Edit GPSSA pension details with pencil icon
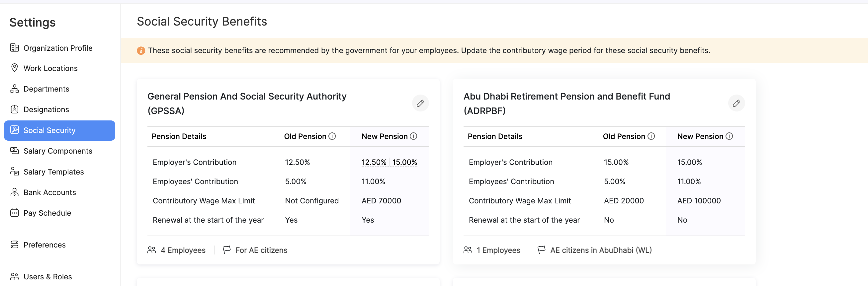Screen dimensions: 868x286 click(x=420, y=103)
